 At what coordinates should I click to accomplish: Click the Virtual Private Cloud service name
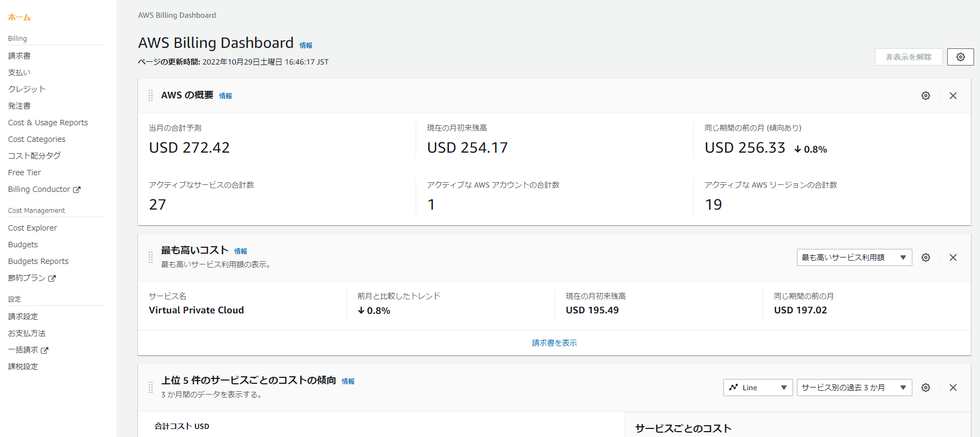pos(196,310)
